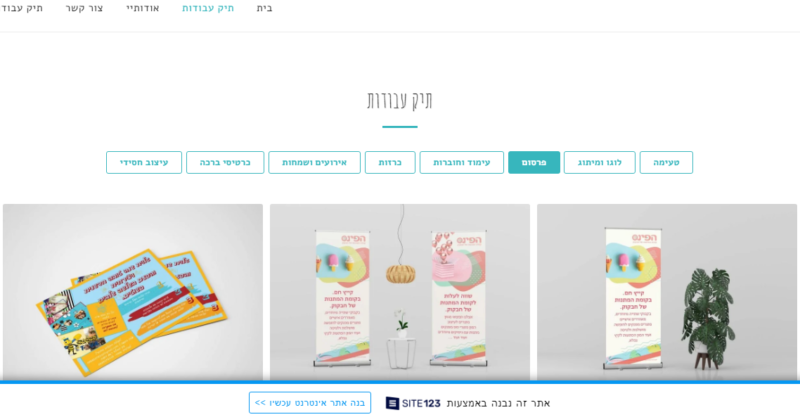The width and height of the screenshot is (800, 417).
Task: Click the אתר זה נבנה באמצעות text
Action: pyautogui.click(x=498, y=403)
